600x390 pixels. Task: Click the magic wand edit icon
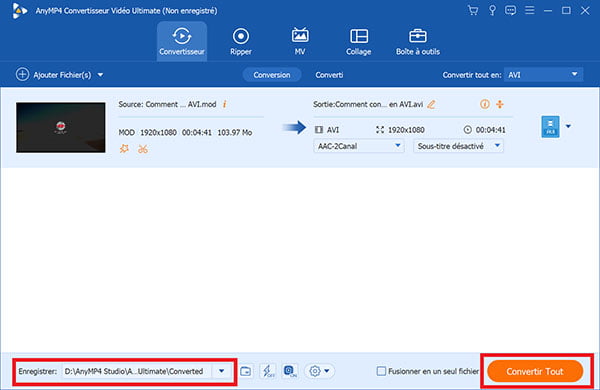124,148
